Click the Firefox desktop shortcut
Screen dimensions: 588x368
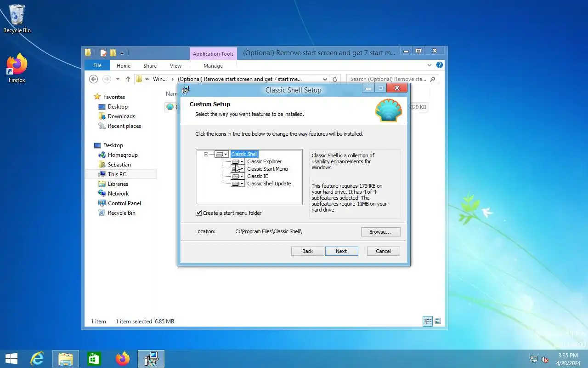[17, 68]
